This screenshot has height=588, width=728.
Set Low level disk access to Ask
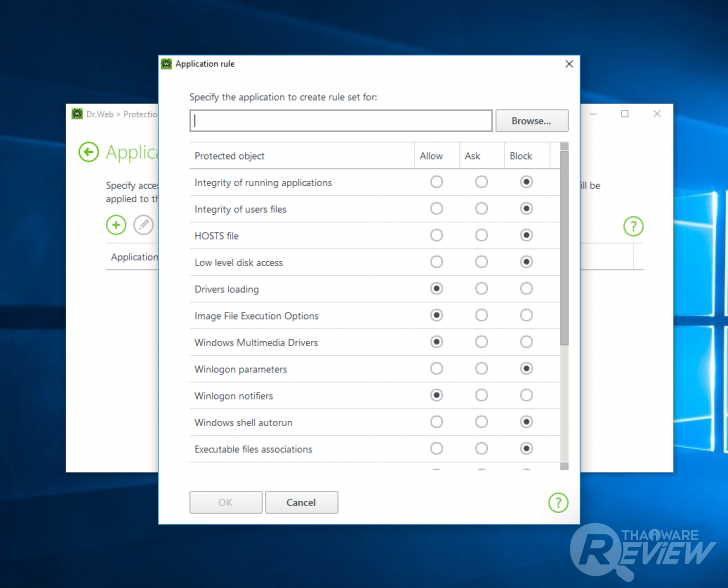tap(481, 262)
